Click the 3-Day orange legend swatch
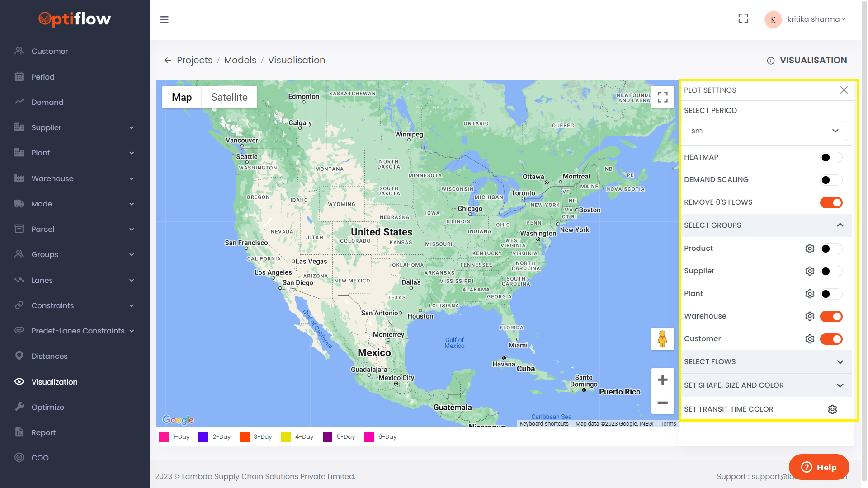 coord(245,437)
